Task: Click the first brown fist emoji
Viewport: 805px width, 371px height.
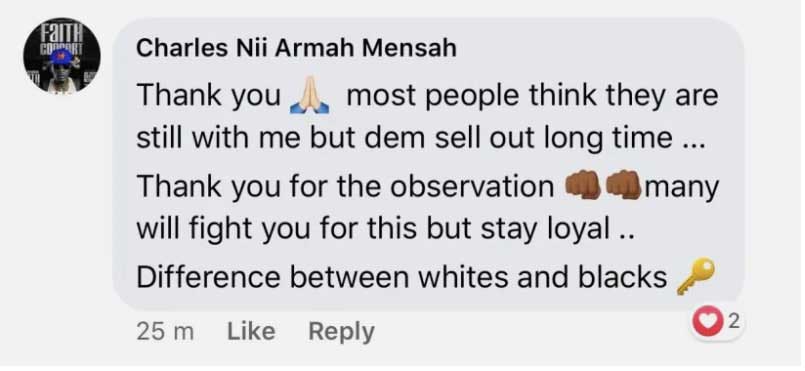Action: point(583,186)
